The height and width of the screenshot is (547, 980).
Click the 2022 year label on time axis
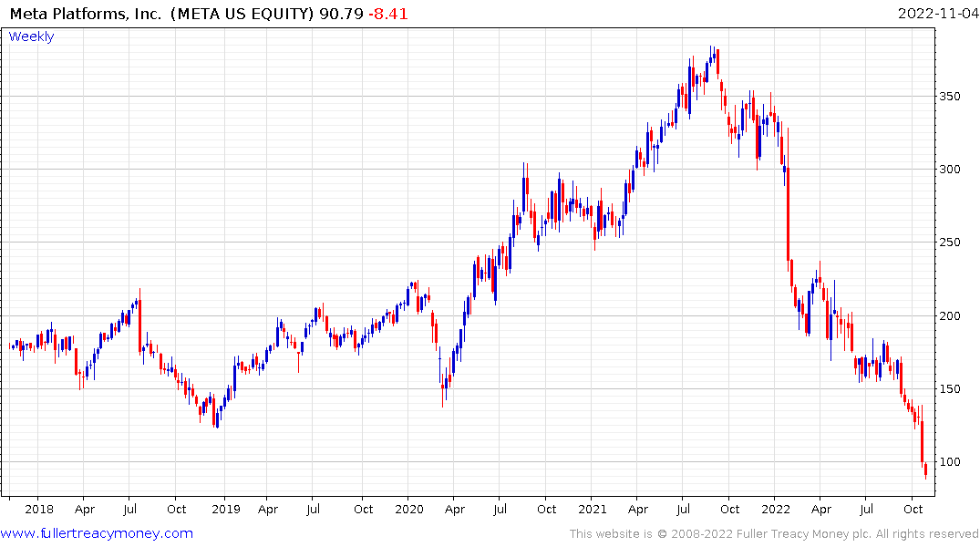point(776,509)
